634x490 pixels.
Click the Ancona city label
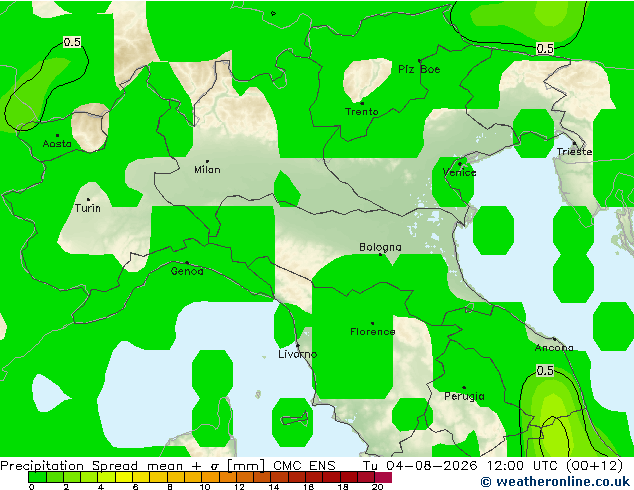point(554,348)
